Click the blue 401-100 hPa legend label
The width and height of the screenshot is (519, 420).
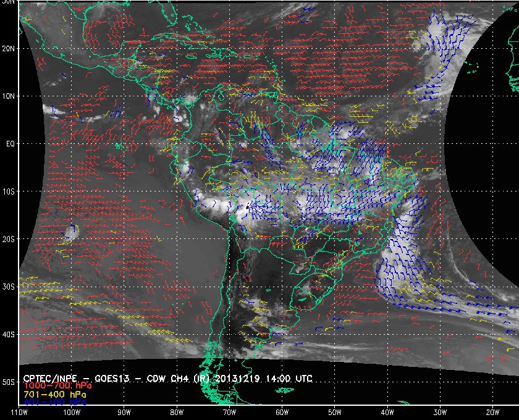(54, 401)
